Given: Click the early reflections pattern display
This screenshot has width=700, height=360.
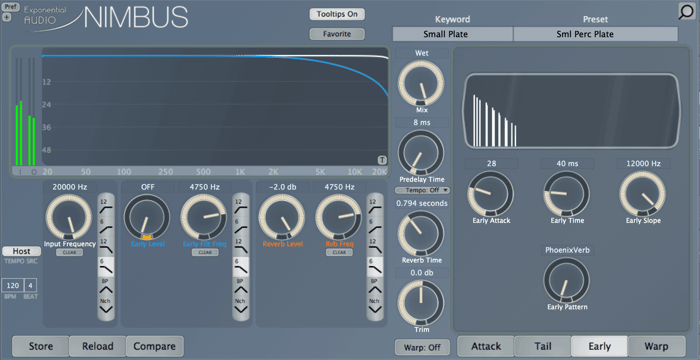Looking at the screenshot, I should (572, 111).
